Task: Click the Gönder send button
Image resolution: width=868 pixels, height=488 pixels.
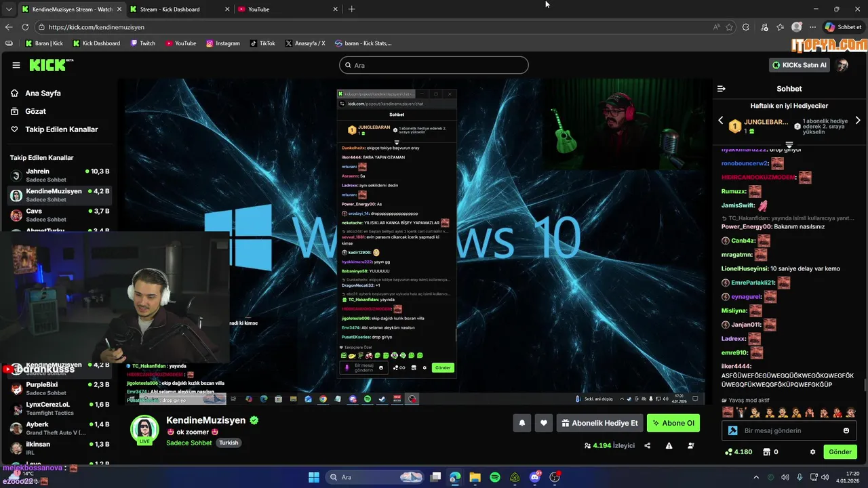Action: click(x=840, y=452)
